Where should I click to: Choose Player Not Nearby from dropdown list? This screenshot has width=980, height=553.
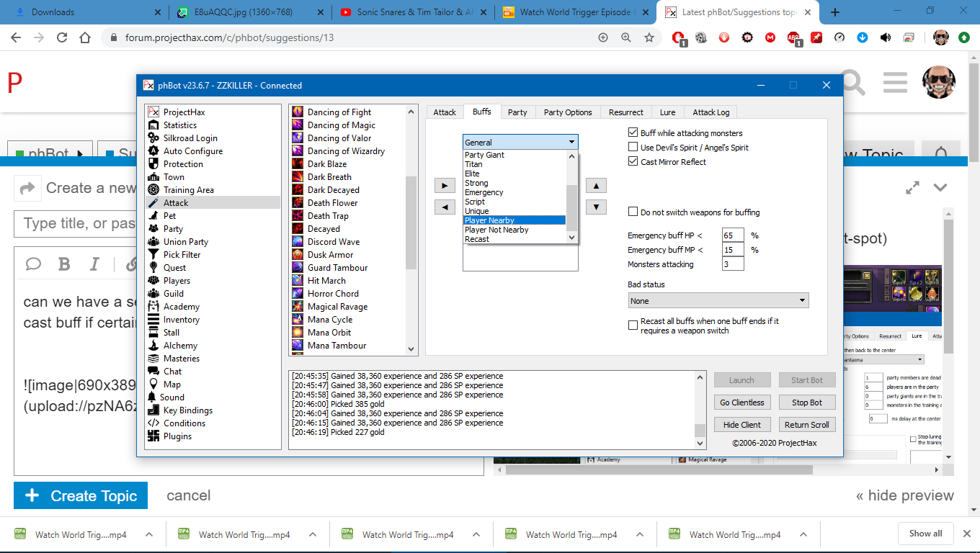(496, 230)
